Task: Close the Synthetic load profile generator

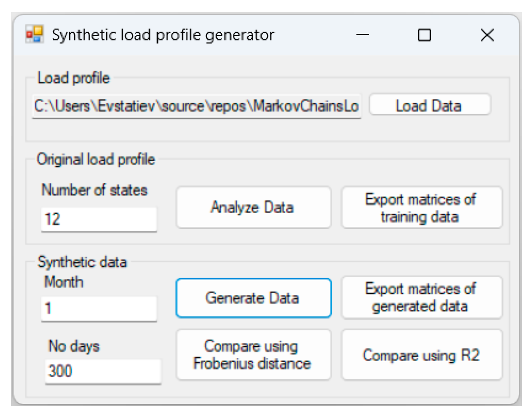Action: coord(487,35)
